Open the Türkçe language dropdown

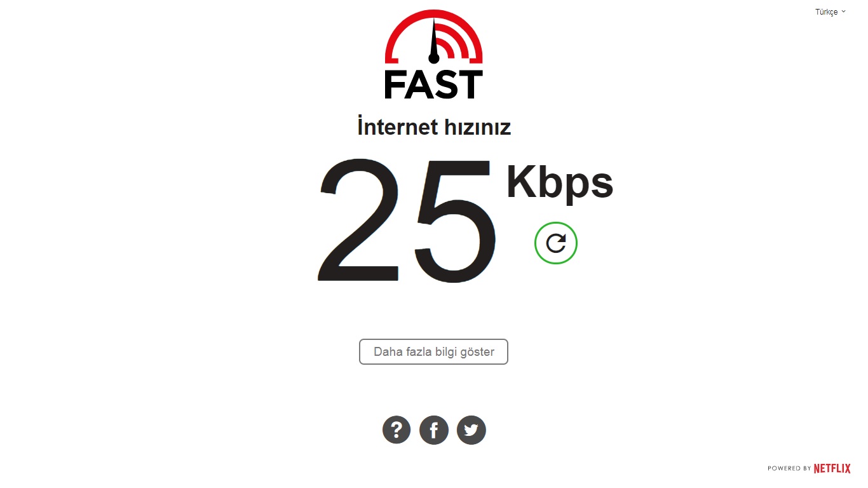[831, 12]
